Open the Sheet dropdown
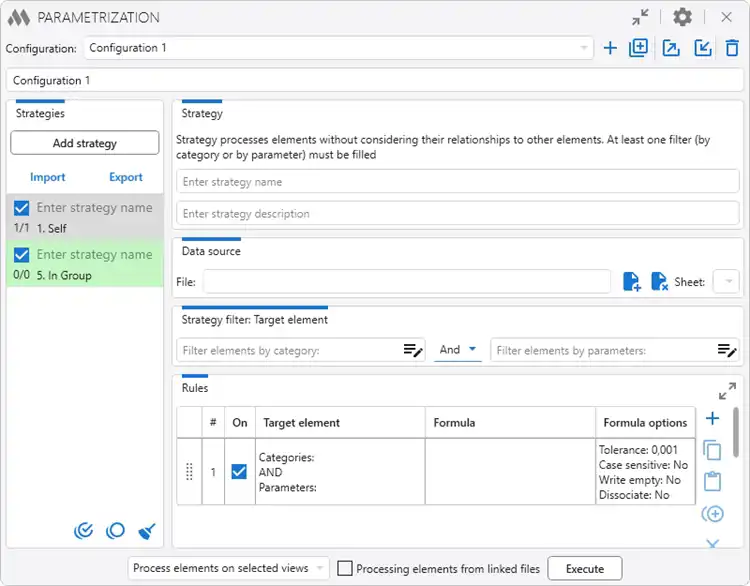The width and height of the screenshot is (750, 586). (x=726, y=282)
